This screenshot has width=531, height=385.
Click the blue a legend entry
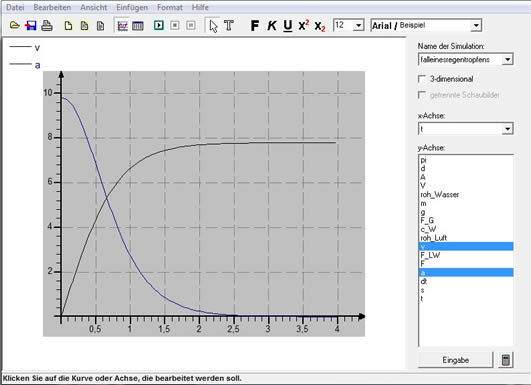24,64
